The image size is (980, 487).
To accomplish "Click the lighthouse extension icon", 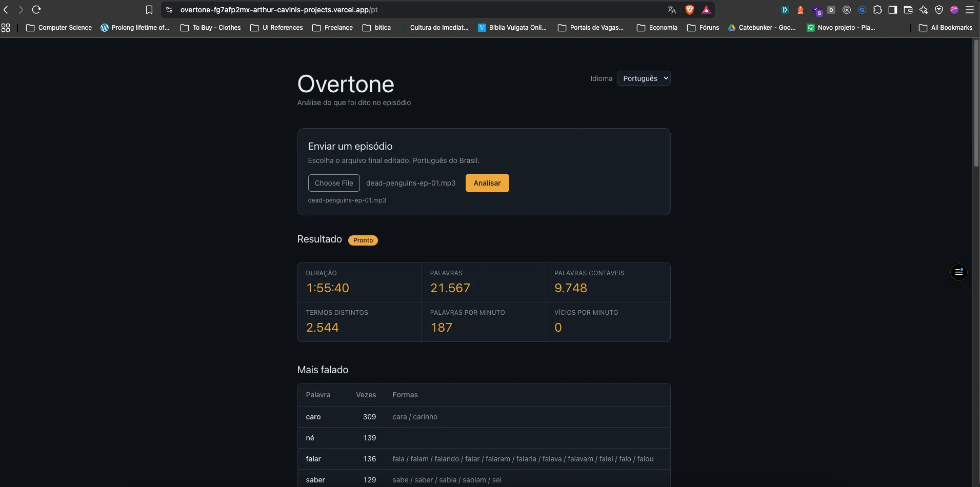I will [801, 10].
